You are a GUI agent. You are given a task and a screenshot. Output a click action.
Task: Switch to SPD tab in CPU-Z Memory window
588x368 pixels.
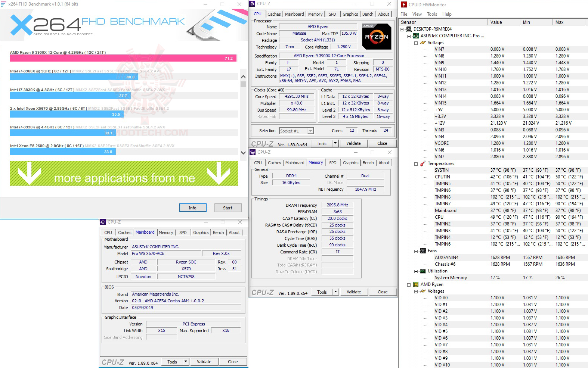click(x=333, y=163)
